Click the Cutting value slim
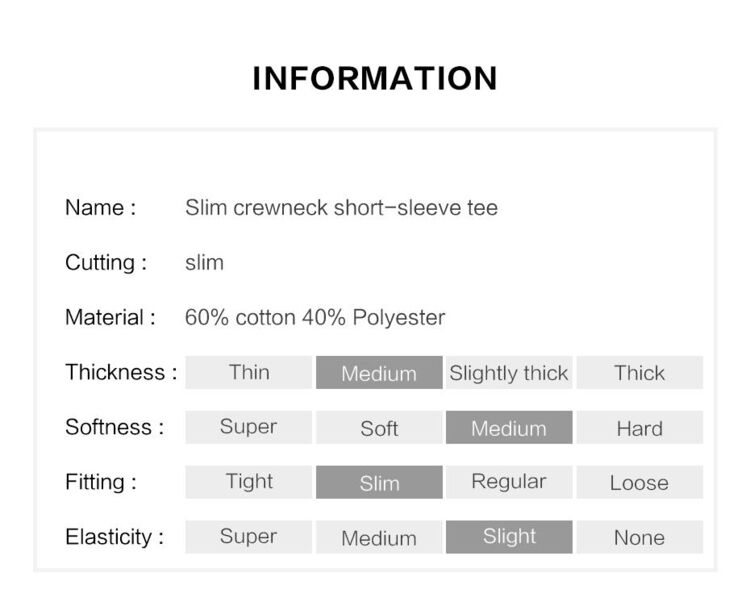 [204, 263]
